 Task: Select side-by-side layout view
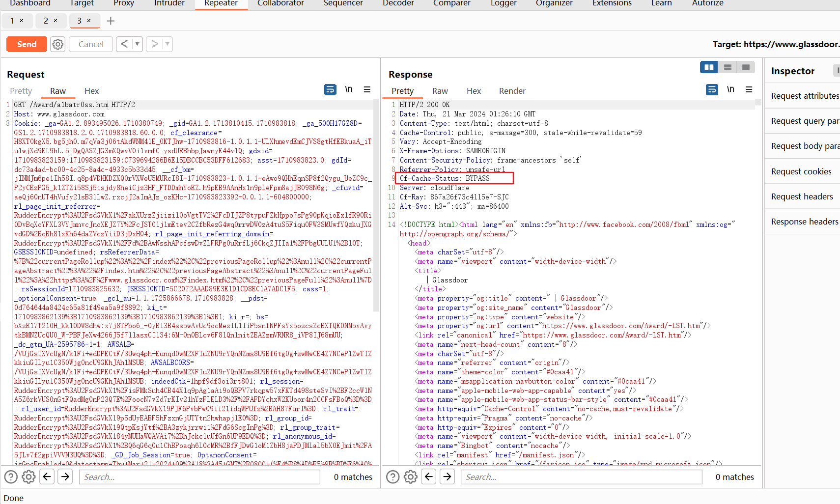pos(709,67)
